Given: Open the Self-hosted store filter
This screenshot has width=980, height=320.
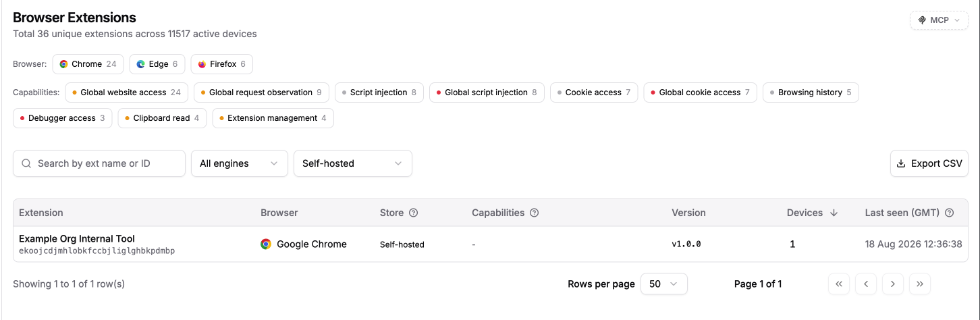Looking at the screenshot, I should (353, 163).
